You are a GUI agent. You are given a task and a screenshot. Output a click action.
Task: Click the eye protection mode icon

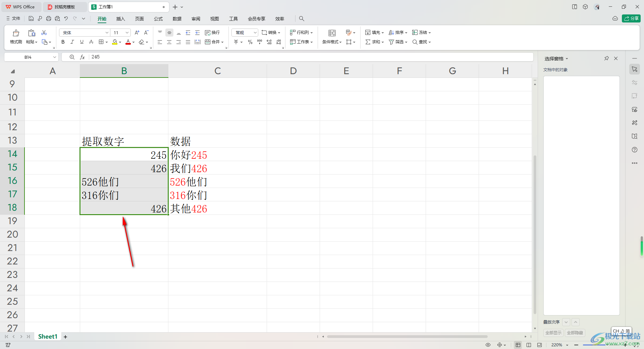pyautogui.click(x=488, y=345)
